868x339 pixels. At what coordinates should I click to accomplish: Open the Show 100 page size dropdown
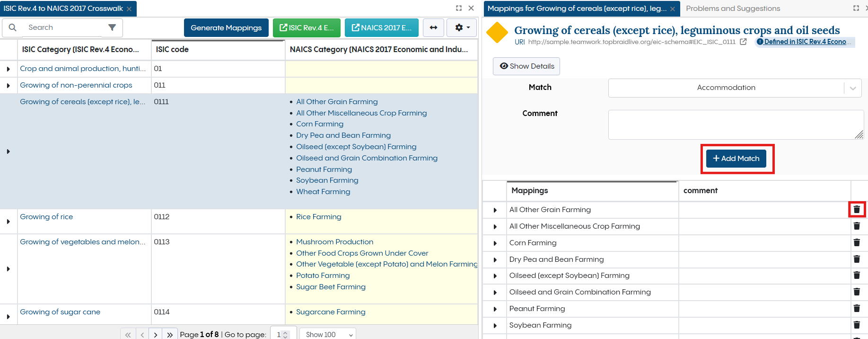(328, 334)
